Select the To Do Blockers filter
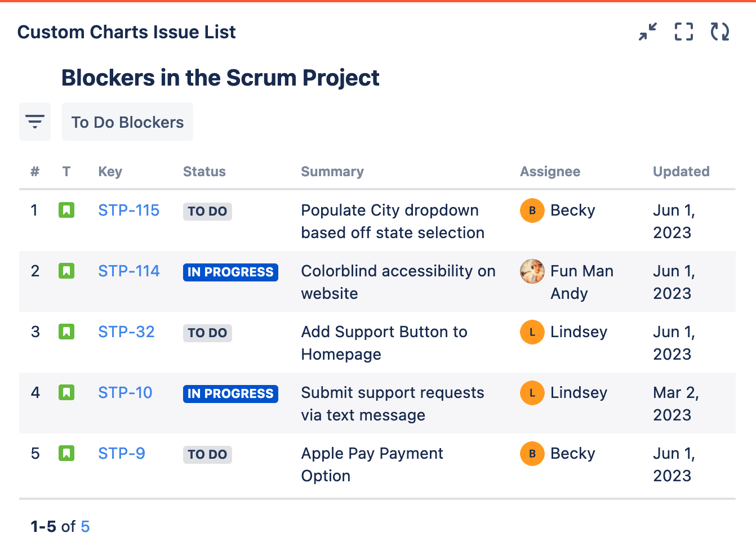Viewport: 756px width, 555px height. pyautogui.click(x=127, y=122)
